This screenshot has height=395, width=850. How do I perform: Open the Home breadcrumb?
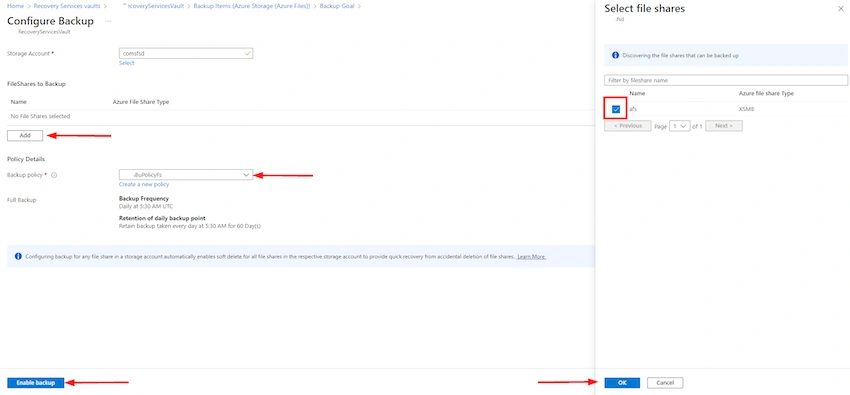pos(15,6)
